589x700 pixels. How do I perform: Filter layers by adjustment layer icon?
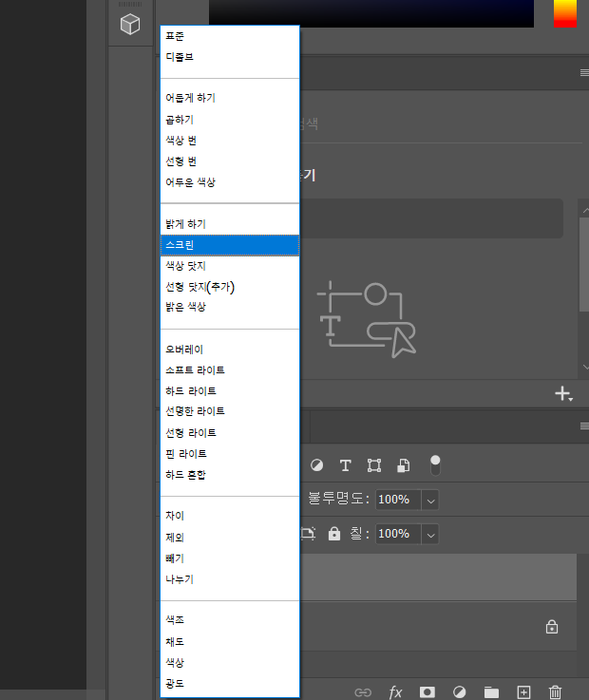point(316,465)
